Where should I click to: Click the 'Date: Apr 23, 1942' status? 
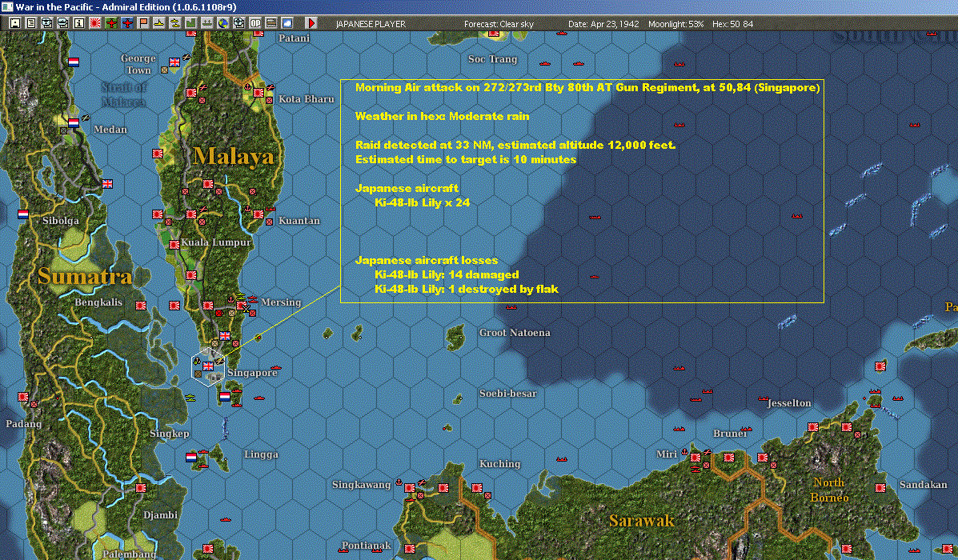tap(603, 24)
